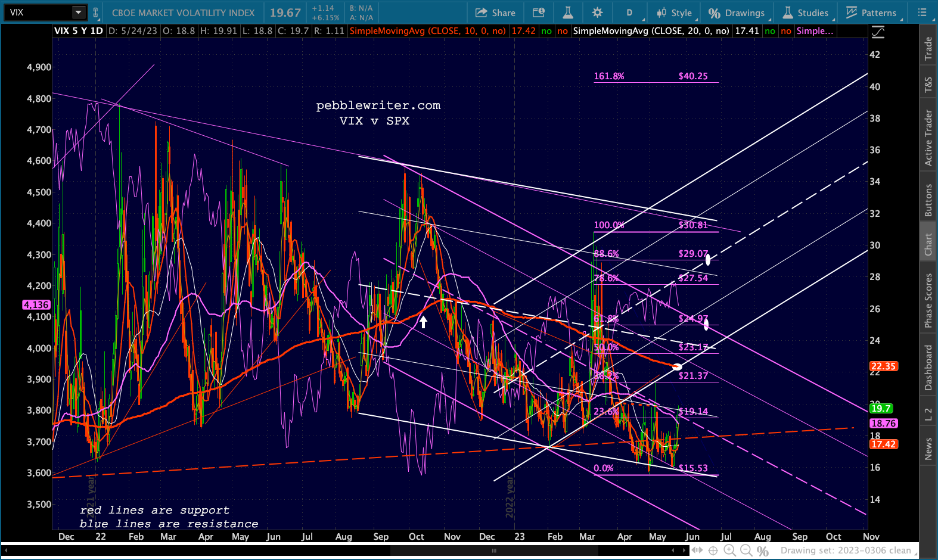This screenshot has width=938, height=560.
Task: Click the zoom in magnifier icon
Action: click(x=729, y=550)
